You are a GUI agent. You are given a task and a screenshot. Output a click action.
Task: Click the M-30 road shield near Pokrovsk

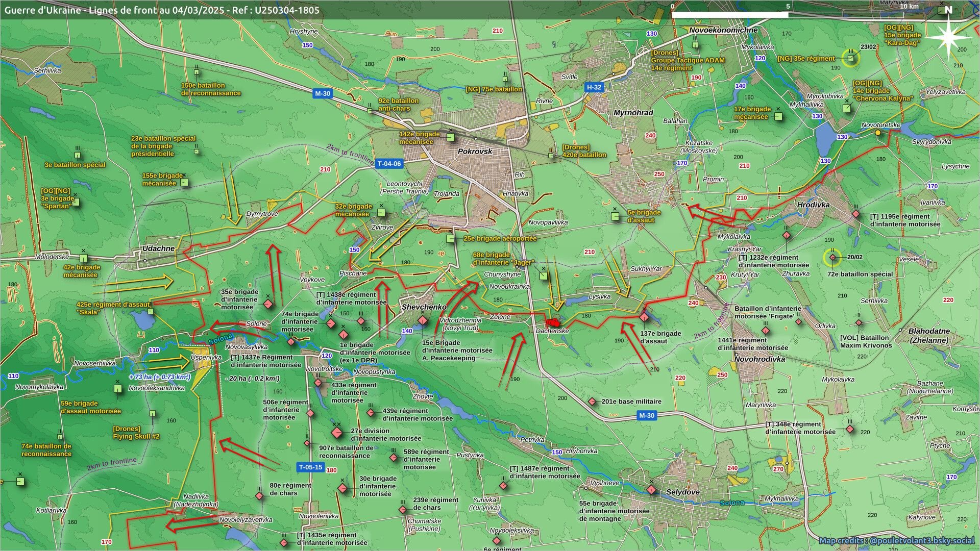pyautogui.click(x=323, y=93)
